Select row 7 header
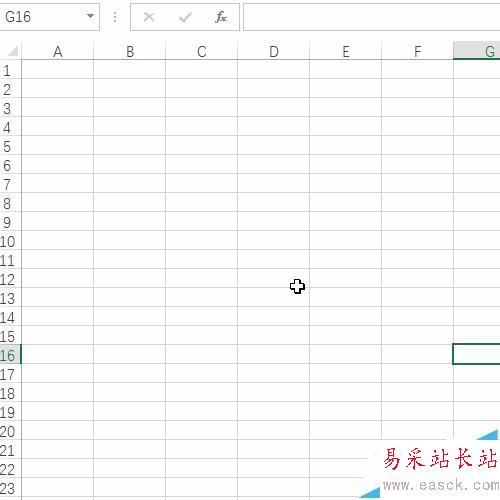The image size is (500, 500). (x=10, y=184)
